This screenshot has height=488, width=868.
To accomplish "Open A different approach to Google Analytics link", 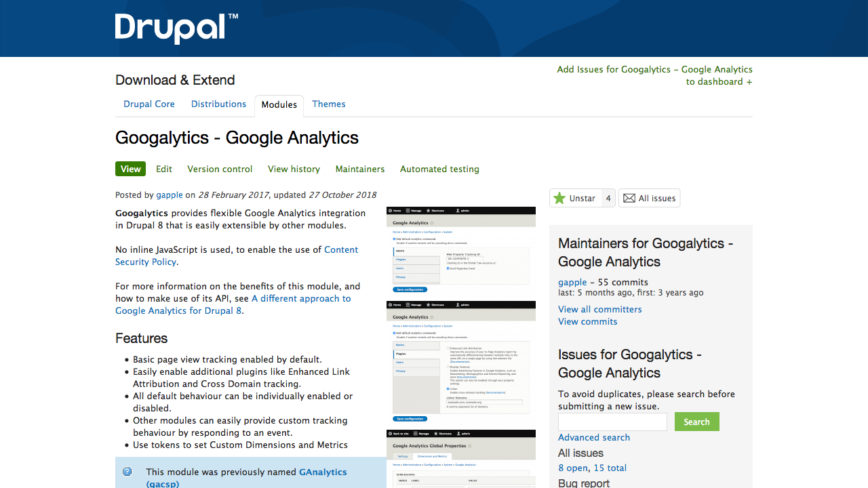I will coord(233,304).
